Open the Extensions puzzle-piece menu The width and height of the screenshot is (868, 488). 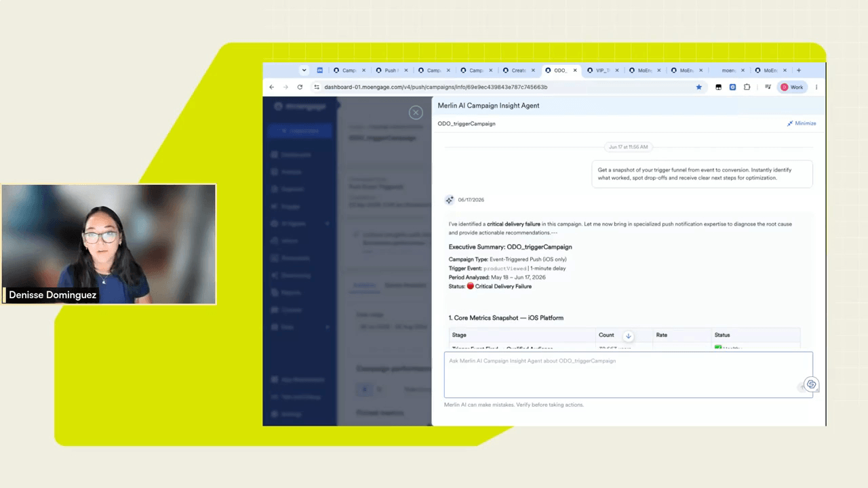point(747,87)
